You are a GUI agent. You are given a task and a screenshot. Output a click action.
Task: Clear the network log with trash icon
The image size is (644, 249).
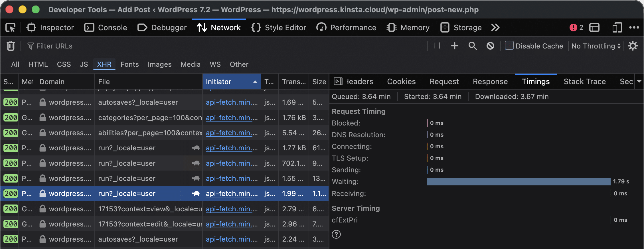click(11, 46)
